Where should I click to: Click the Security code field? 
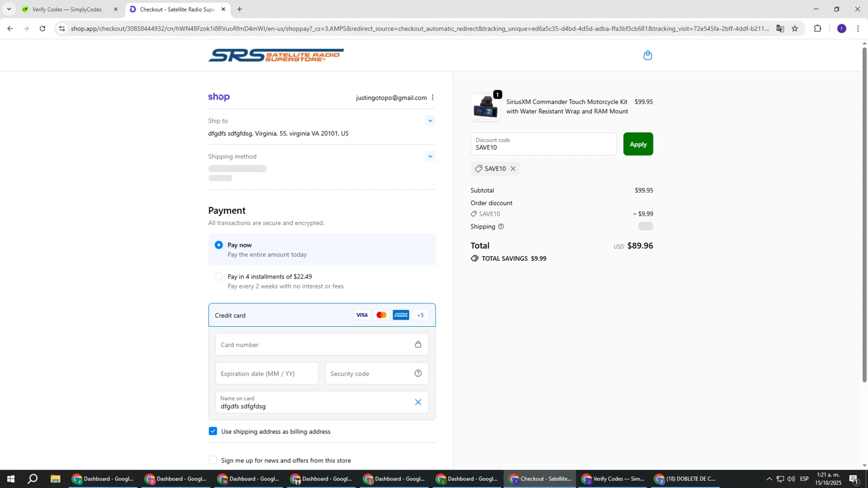(377, 374)
